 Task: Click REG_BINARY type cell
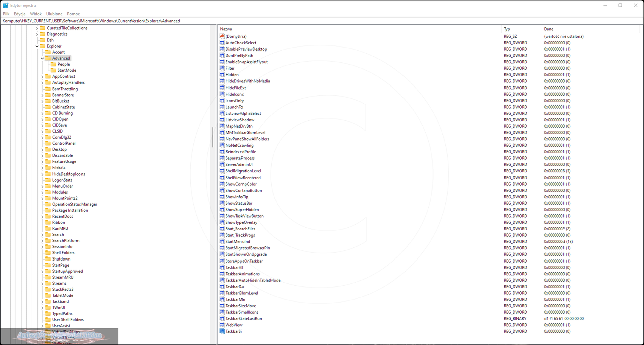pyautogui.click(x=515, y=319)
